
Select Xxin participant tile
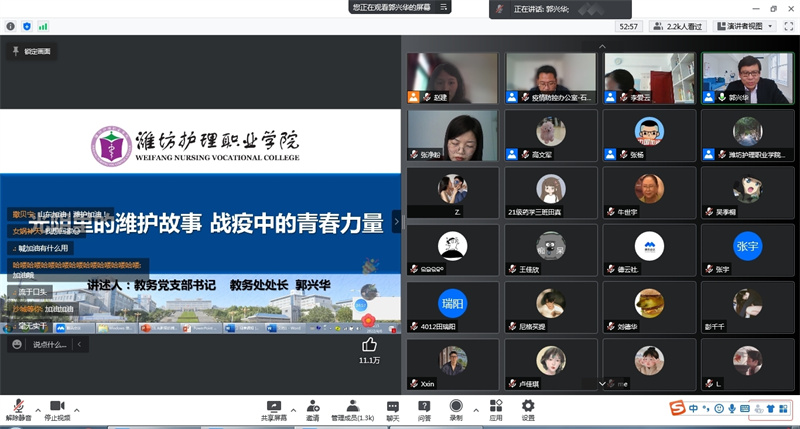453,365
